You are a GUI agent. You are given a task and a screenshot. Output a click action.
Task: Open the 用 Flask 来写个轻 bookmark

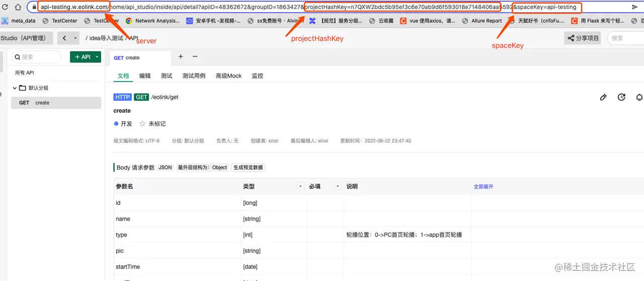click(x=598, y=21)
